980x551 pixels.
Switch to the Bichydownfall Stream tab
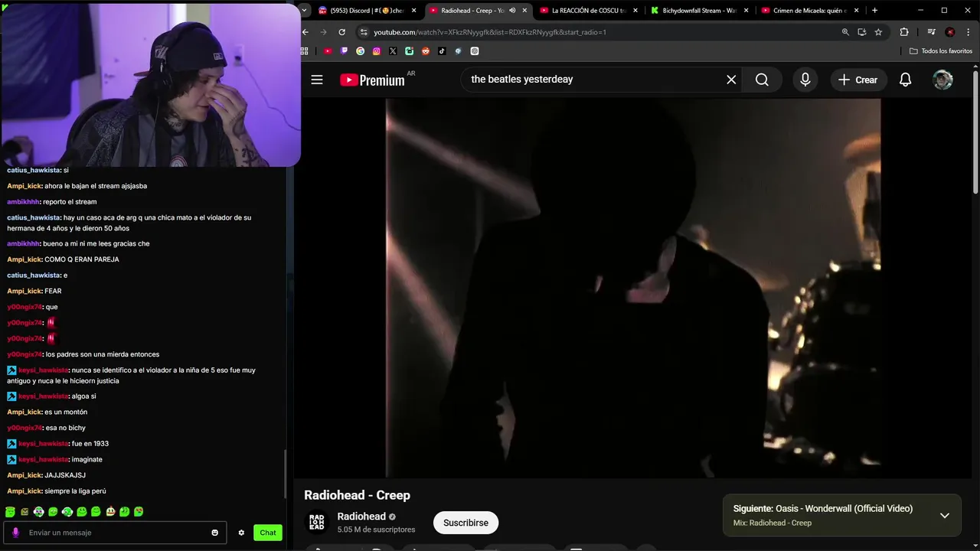[701, 11]
